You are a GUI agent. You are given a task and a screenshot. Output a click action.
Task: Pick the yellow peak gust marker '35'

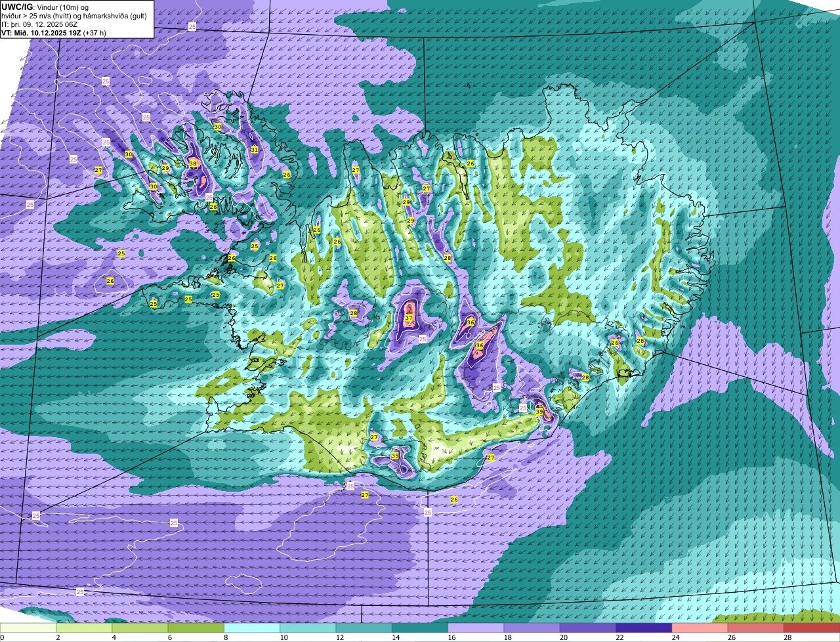click(x=395, y=455)
